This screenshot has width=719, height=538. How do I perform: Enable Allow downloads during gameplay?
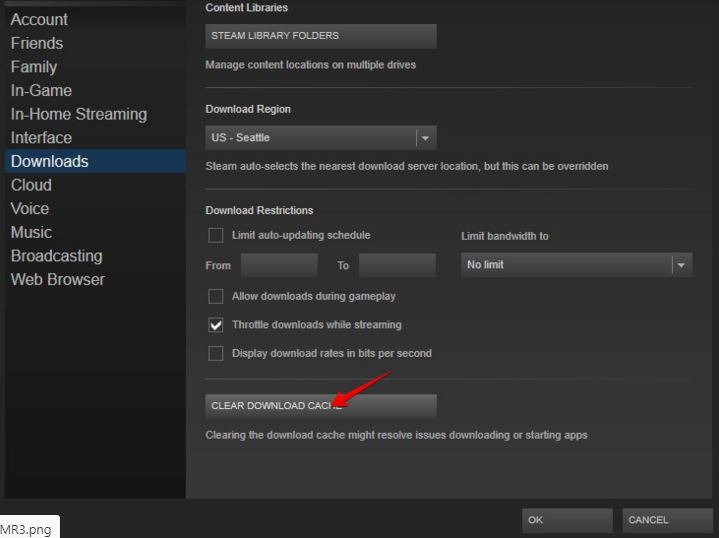point(216,296)
